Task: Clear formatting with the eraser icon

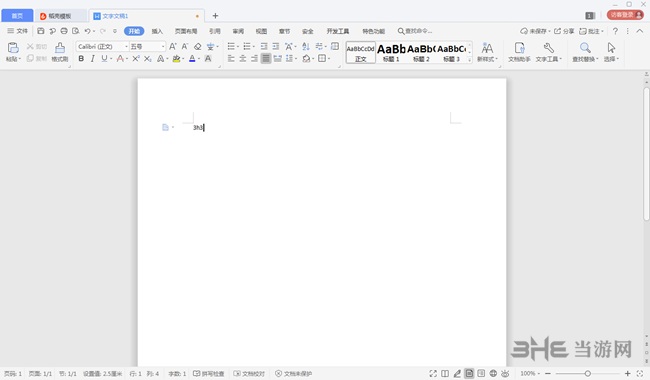Action: coord(198,46)
